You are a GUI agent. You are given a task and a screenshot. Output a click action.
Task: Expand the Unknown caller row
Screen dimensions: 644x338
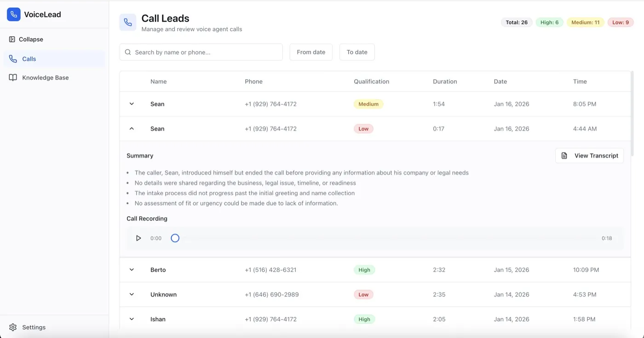132,295
